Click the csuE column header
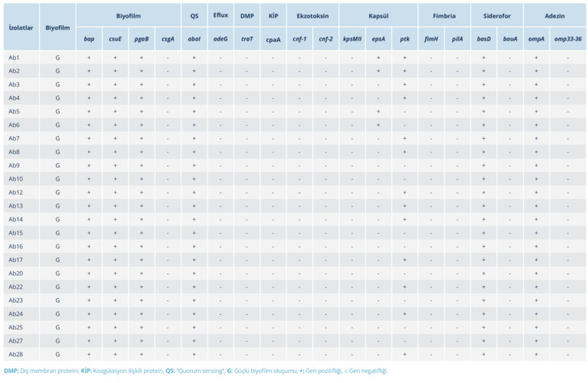This screenshot has width=588, height=383. point(115,38)
